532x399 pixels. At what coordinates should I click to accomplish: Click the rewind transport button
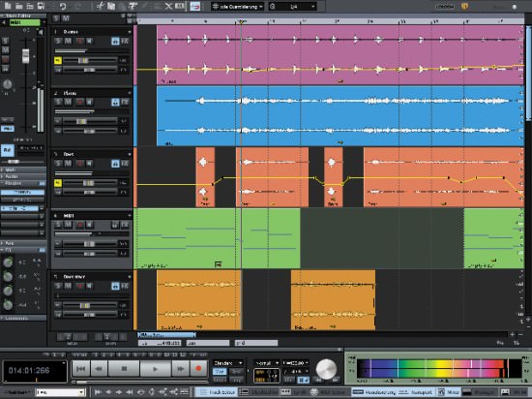click(99, 368)
